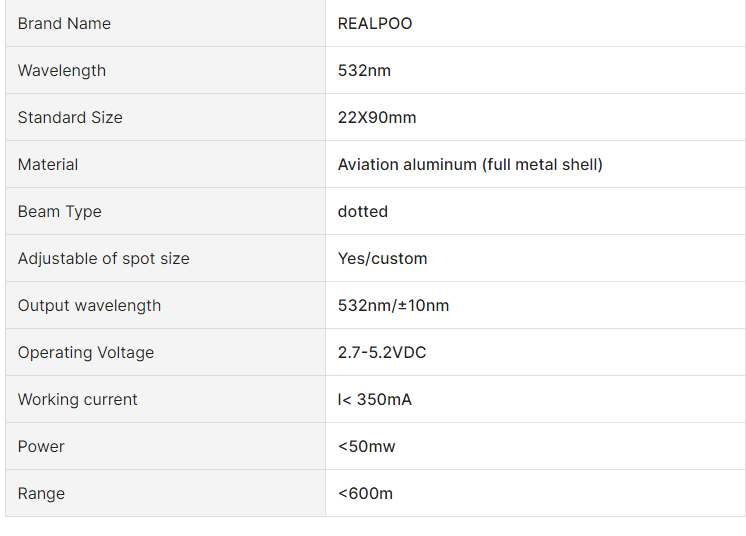Click the Working current label
The image size is (746, 536).
pyautogui.click(x=78, y=400)
